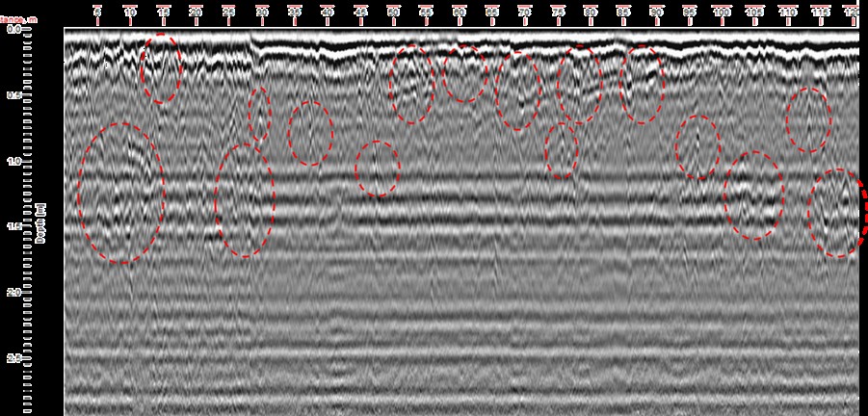This screenshot has width=868, height=416.
Task: Click the small red ellipse below distance 15
Action: click(161, 68)
